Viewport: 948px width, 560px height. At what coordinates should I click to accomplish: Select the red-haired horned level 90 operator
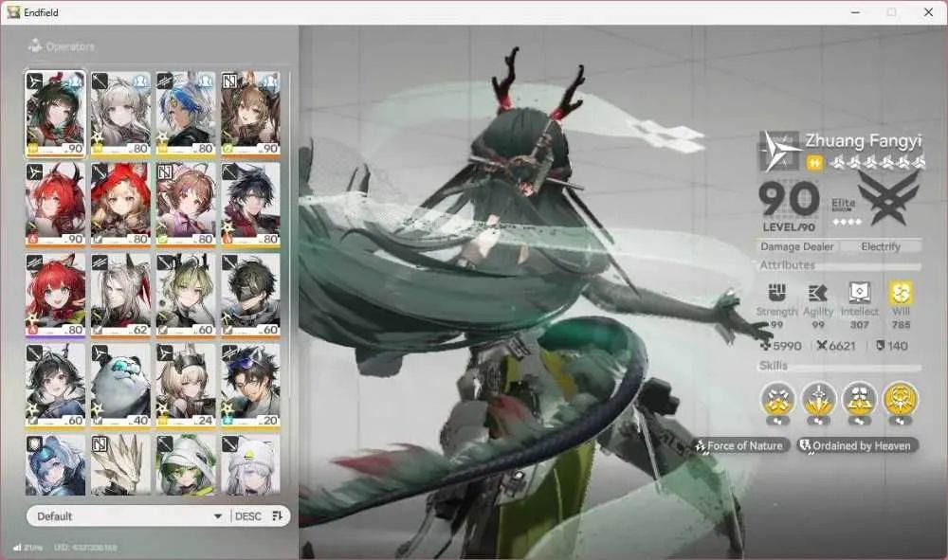click(55, 204)
